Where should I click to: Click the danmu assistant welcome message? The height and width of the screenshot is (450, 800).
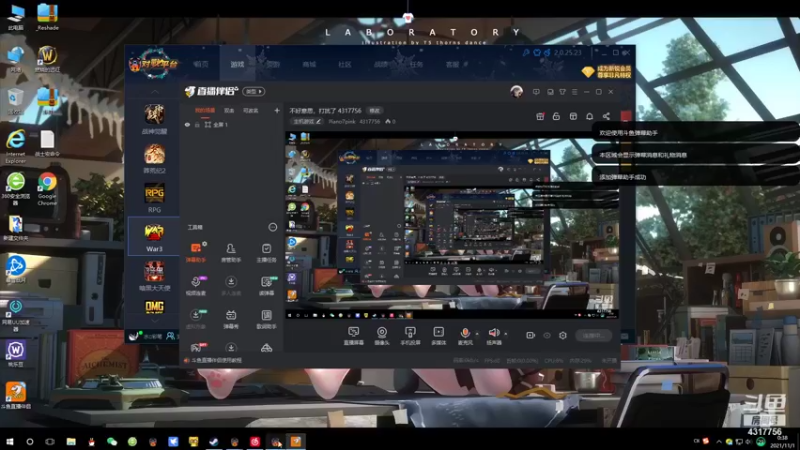click(x=629, y=133)
